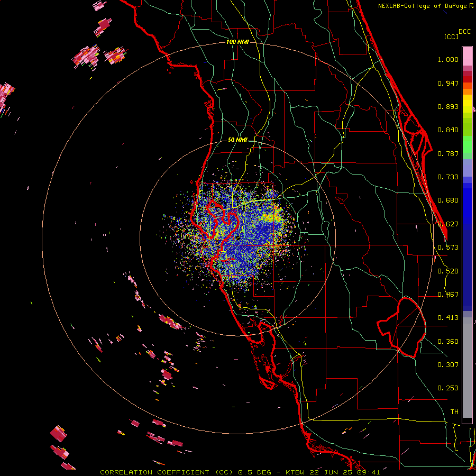Click the 0.573 scale value
This screenshot has width=476, height=476.
point(448,248)
